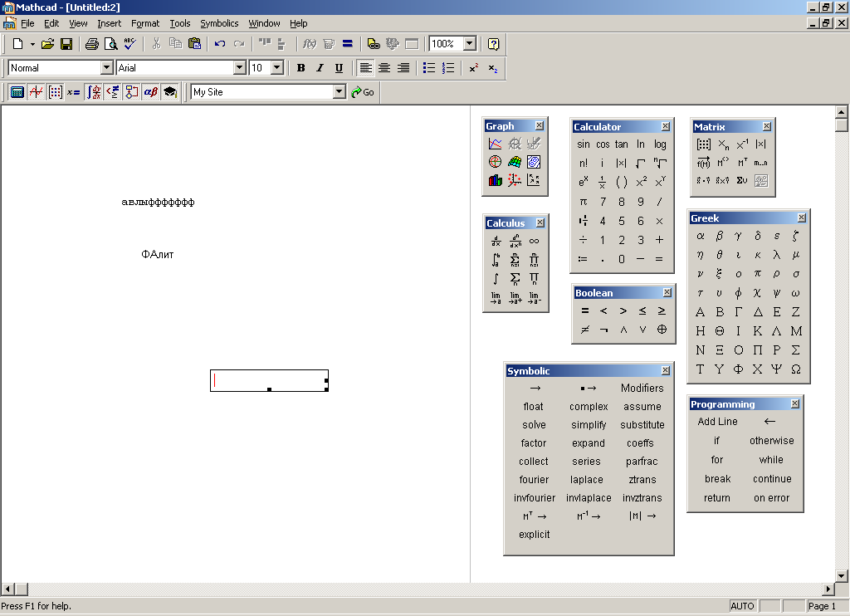The image size is (850, 616).
Task: Open the File menu
Action: (x=27, y=23)
